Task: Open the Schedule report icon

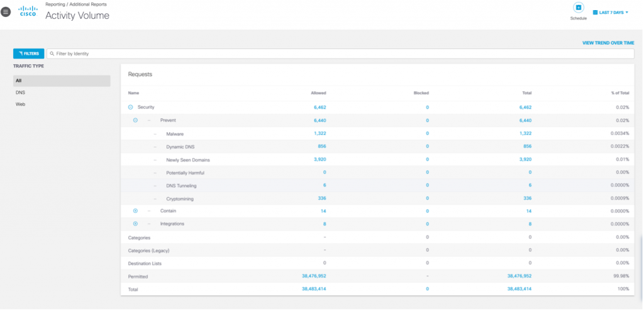Action: pos(578,8)
